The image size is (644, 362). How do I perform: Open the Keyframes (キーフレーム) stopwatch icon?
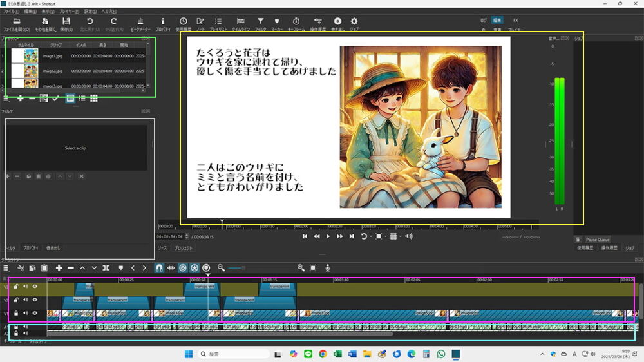click(x=296, y=21)
